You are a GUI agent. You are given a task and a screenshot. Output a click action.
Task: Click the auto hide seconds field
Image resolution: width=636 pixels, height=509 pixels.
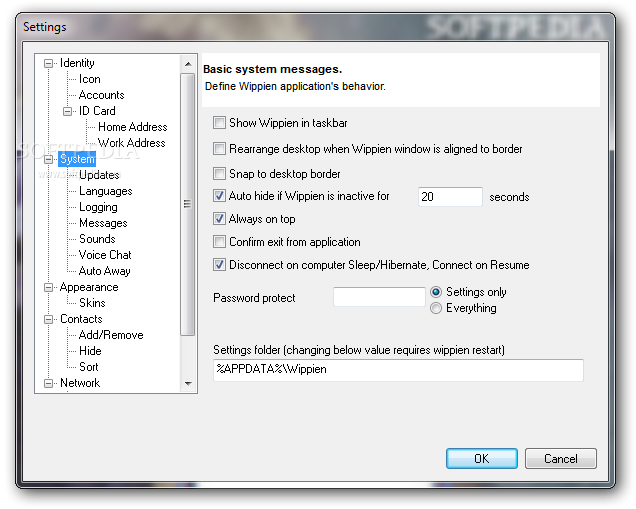click(x=450, y=197)
